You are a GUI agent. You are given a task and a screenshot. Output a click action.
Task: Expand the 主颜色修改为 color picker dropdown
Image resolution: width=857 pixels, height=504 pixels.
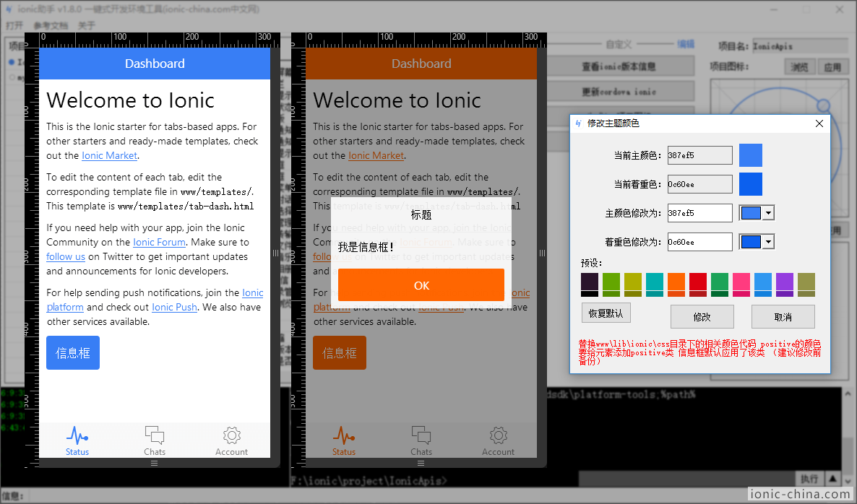click(x=768, y=213)
